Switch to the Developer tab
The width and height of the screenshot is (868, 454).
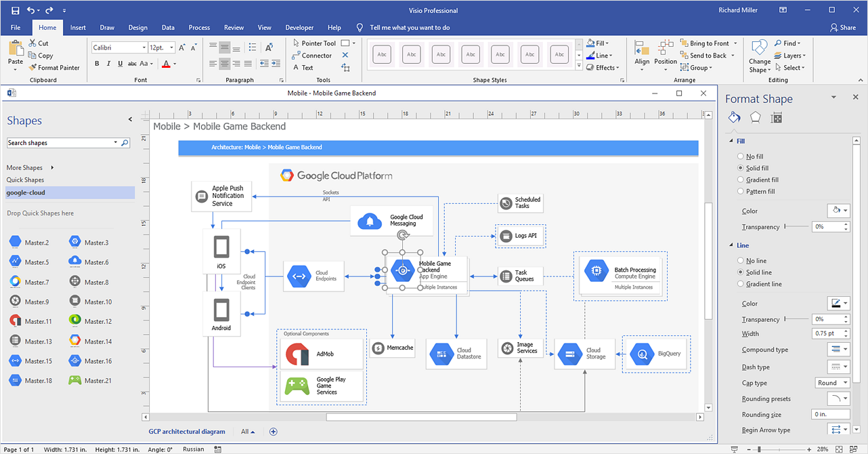click(x=299, y=28)
